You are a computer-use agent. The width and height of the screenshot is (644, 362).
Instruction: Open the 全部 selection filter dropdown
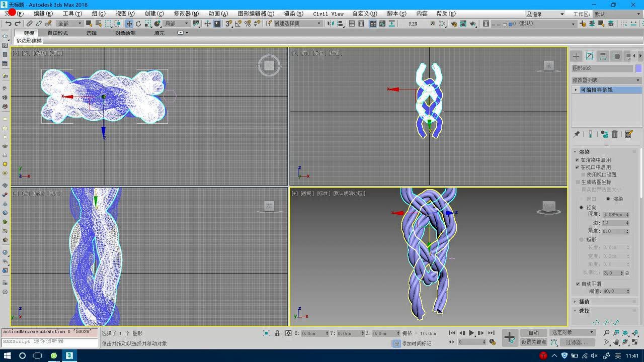pos(69,24)
